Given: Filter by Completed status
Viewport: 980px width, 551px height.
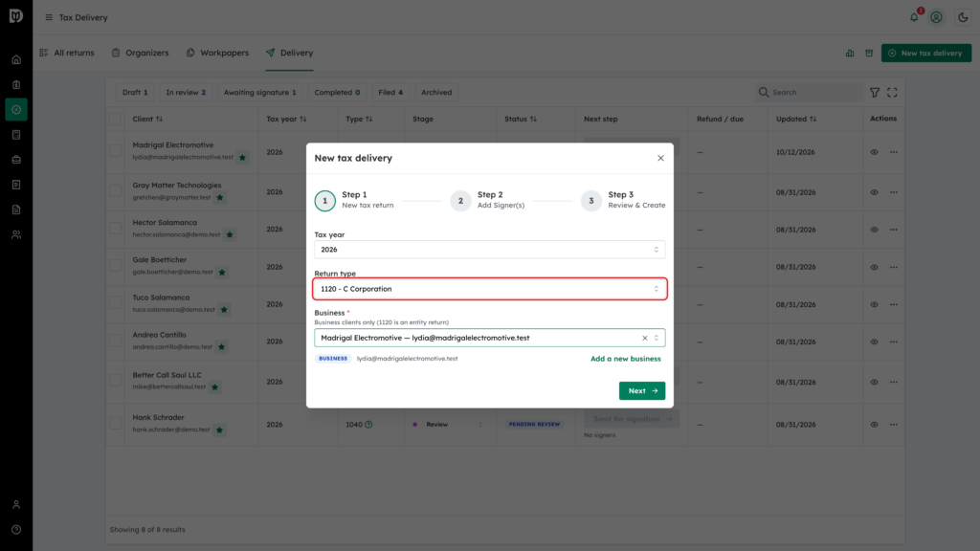Looking at the screenshot, I should 337,93.
